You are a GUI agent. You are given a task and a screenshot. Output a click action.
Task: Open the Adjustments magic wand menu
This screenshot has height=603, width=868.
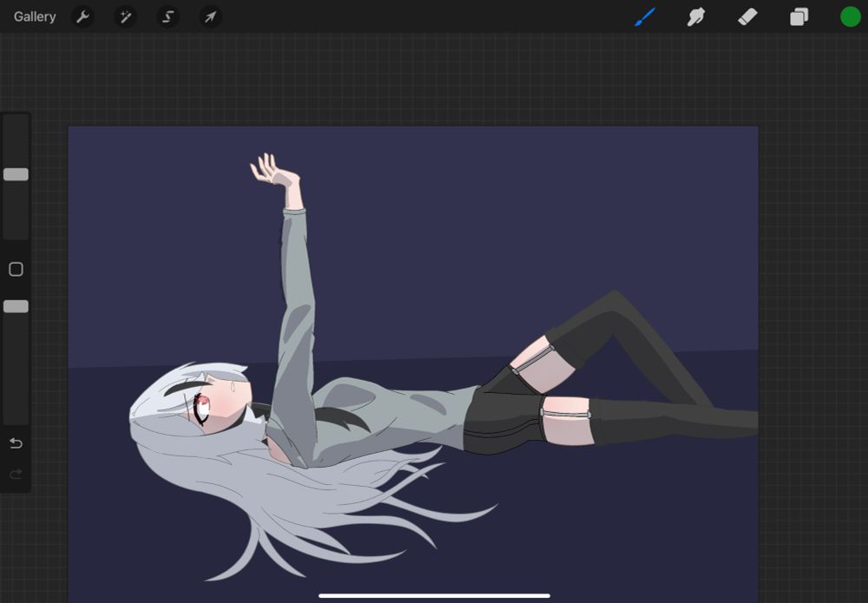coord(125,16)
